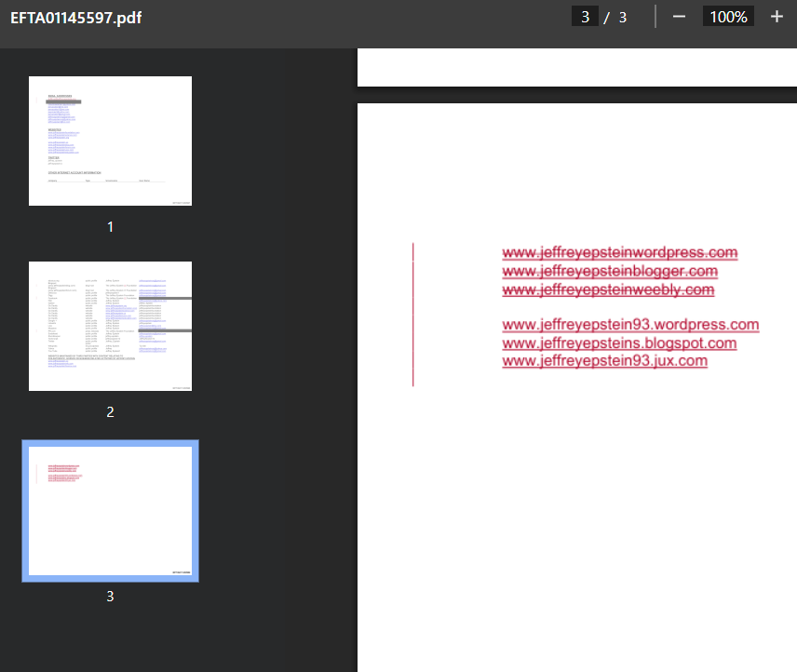Click the total page count after the slash
The image size is (797, 672).
pyautogui.click(x=623, y=18)
